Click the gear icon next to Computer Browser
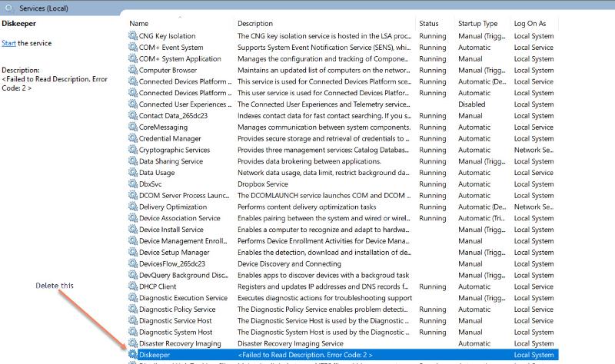Viewport: 615px width, 364px height. [133, 71]
